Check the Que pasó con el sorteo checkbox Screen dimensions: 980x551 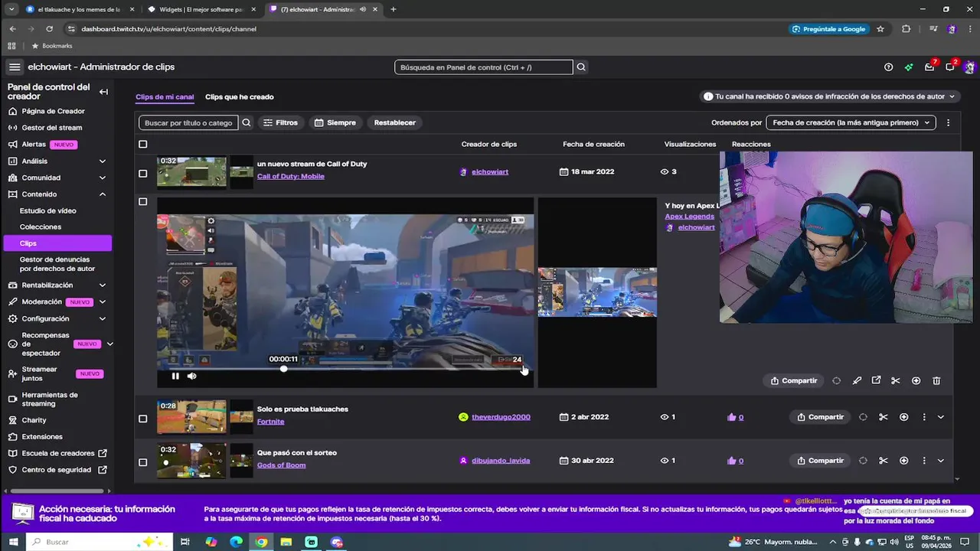142,462
